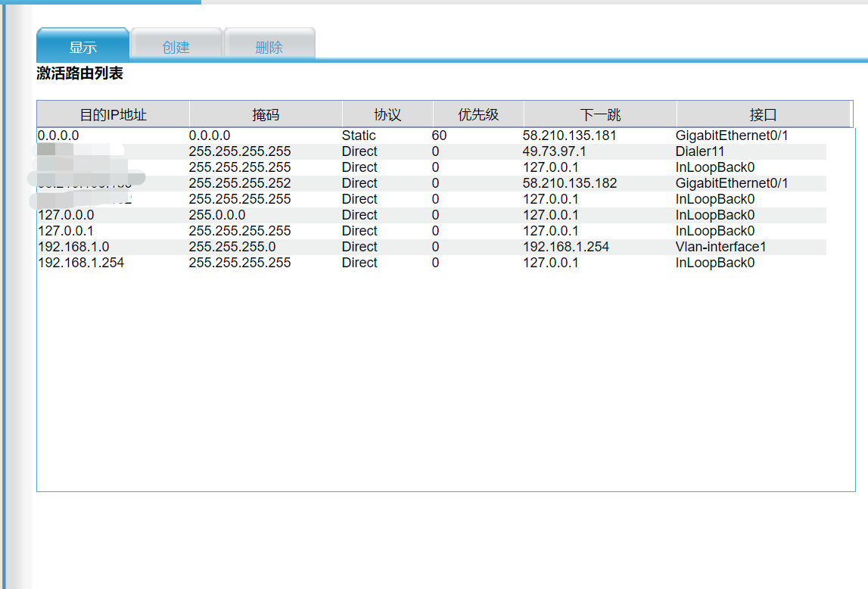Click mask 255.255.255.255 in the Dialer11 row
This screenshot has height=589, width=868.
coord(240,151)
